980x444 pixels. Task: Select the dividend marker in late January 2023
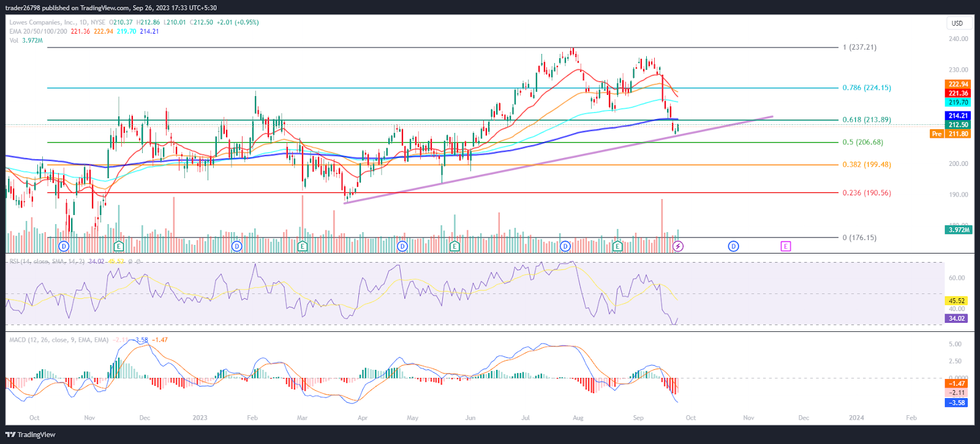(237, 246)
